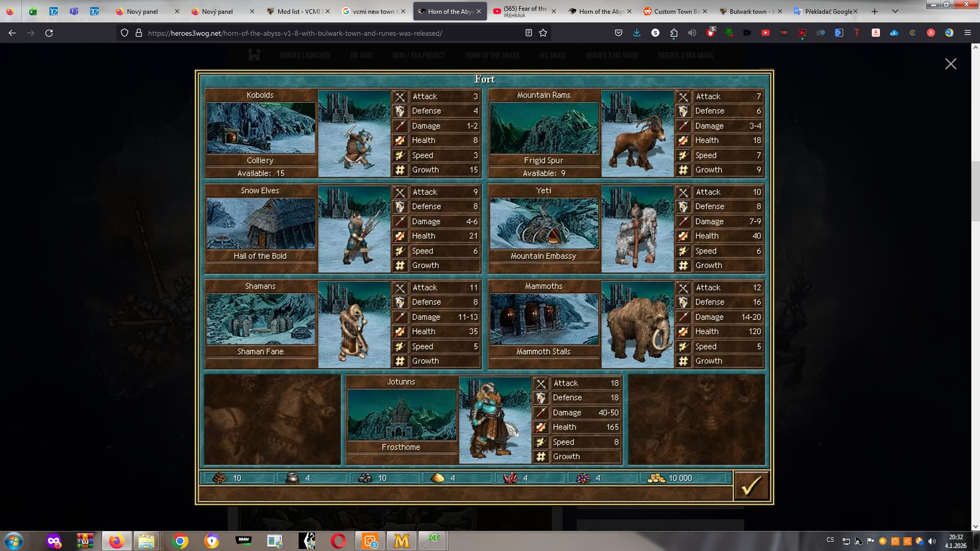Click the gold checkmark confirm button
Screen dimensions: 980x551
coord(751,486)
